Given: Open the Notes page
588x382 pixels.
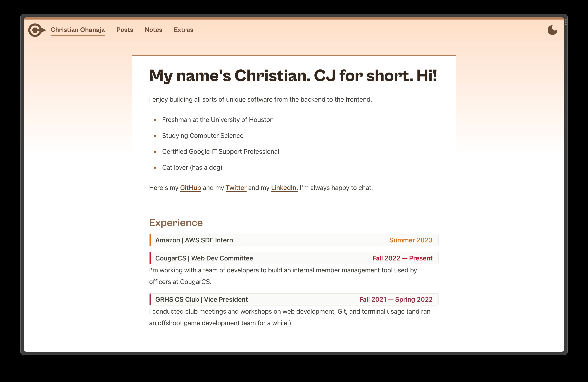Looking at the screenshot, I should click(153, 30).
